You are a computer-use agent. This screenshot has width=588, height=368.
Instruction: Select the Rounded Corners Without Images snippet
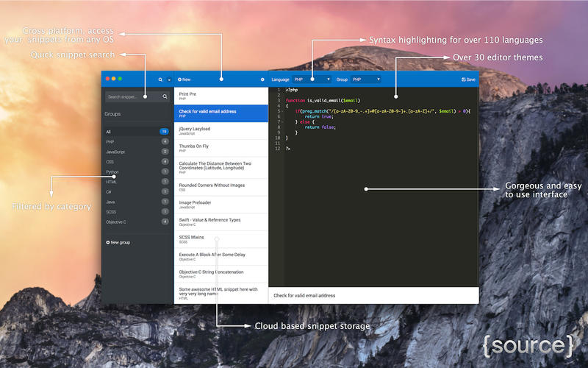point(221,187)
